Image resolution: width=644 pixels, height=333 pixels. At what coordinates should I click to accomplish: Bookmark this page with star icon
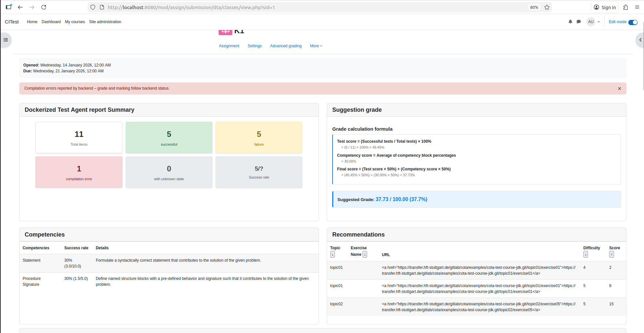tap(547, 7)
